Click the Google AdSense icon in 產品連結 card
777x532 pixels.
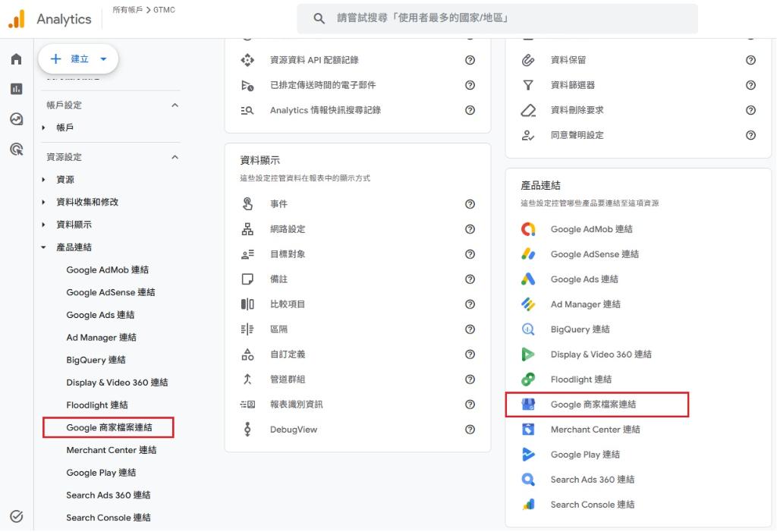[528, 253]
